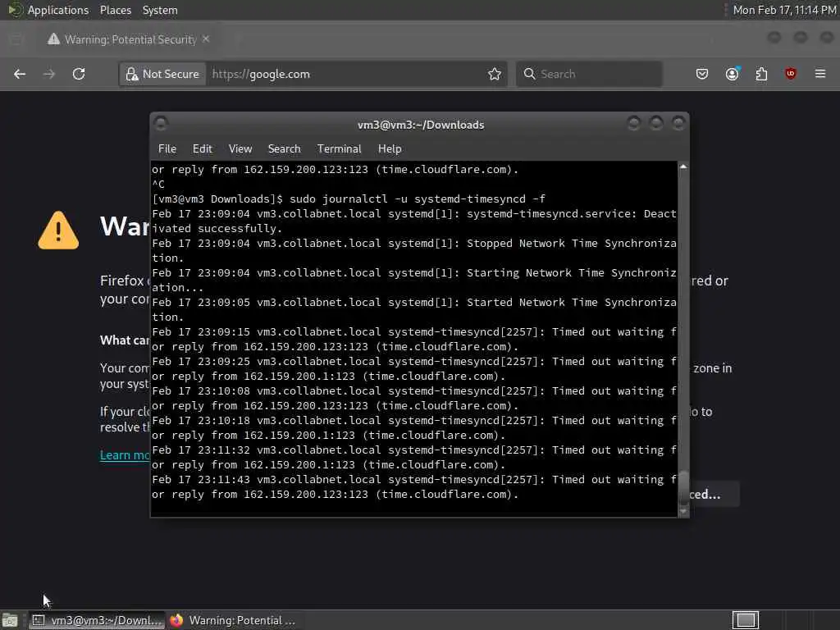
Task: Click the Firefox forward arrow
Action: point(48,74)
